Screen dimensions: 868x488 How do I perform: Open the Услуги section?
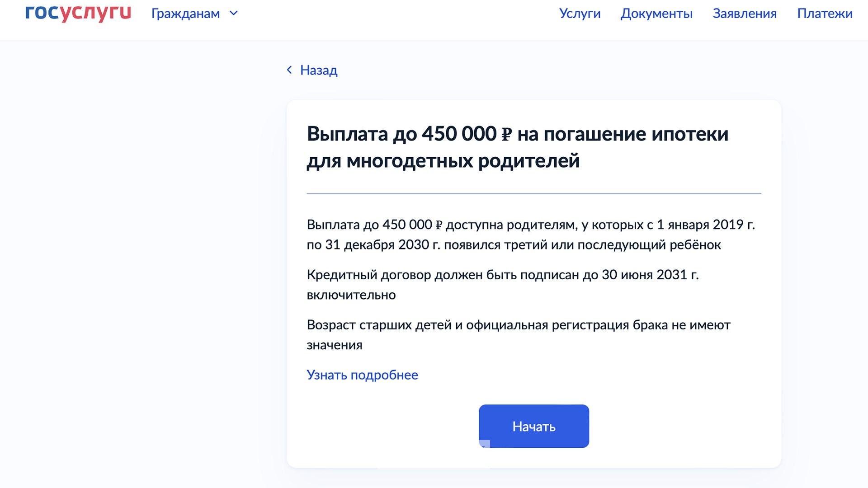[580, 14]
